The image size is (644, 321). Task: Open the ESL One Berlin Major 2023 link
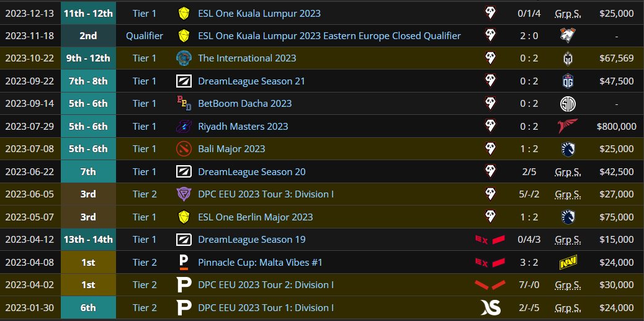click(255, 217)
